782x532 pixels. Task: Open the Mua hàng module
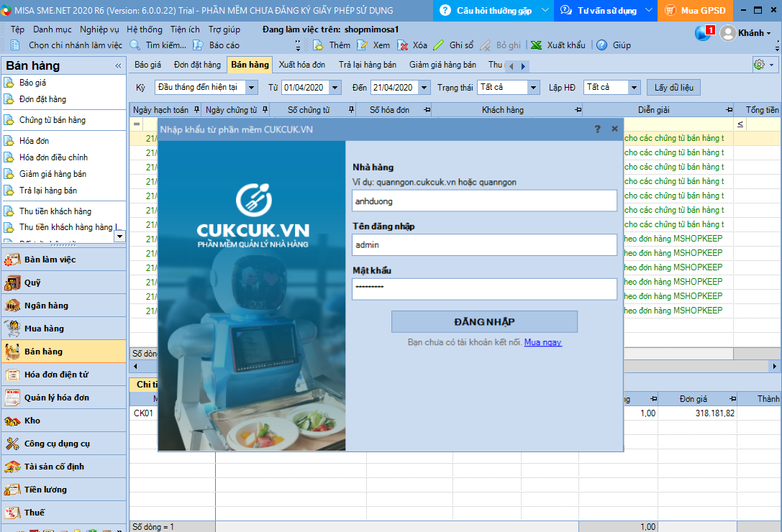tap(64, 329)
